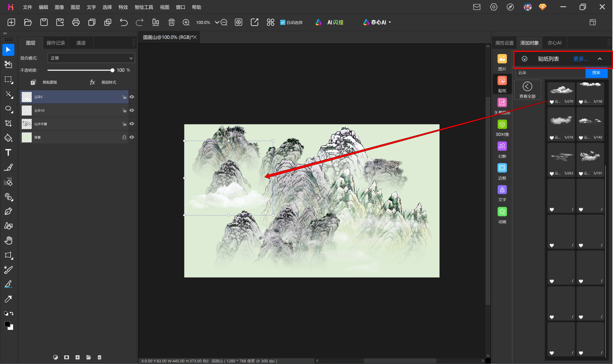The height and width of the screenshot is (364, 613).
Task: Open the 边框 frame category
Action: pyautogui.click(x=502, y=171)
